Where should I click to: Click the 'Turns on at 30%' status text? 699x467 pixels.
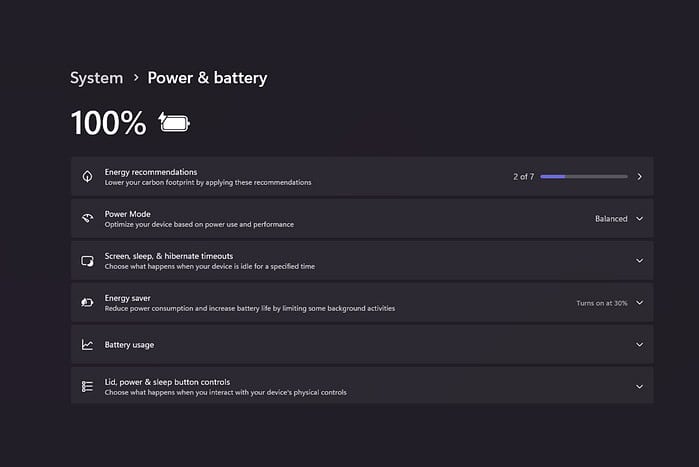[602, 302]
